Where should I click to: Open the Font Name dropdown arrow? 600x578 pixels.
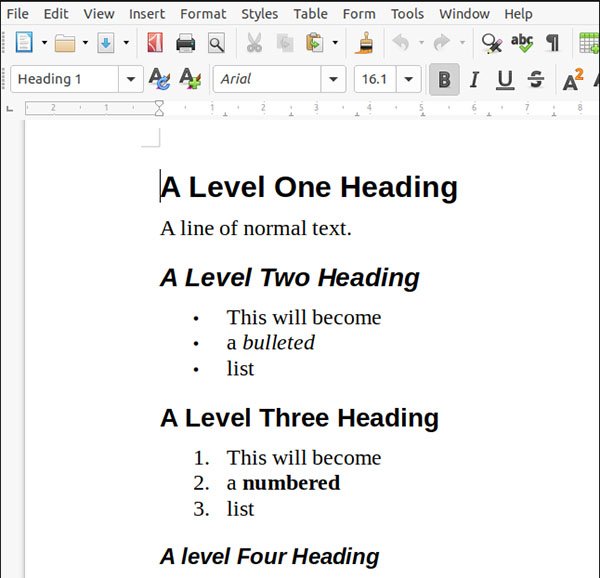click(333, 79)
